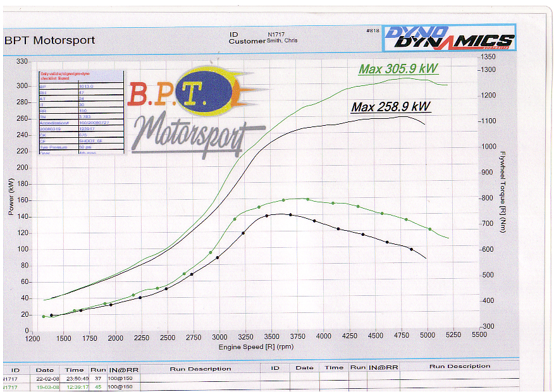Click the 'Engine Speed [R] (rpm)' axis title
Image resolution: width=554 pixels, height=392 pixels.
tap(256, 347)
